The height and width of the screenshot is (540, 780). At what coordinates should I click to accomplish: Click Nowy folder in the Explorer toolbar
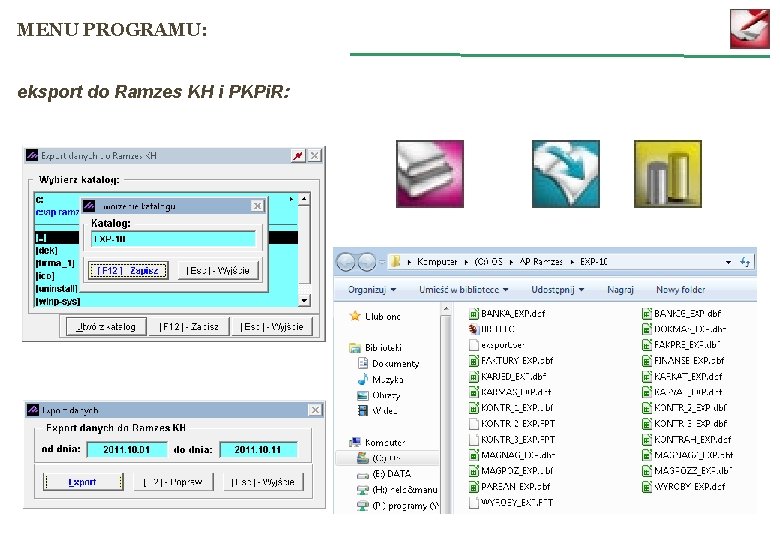[x=681, y=289]
